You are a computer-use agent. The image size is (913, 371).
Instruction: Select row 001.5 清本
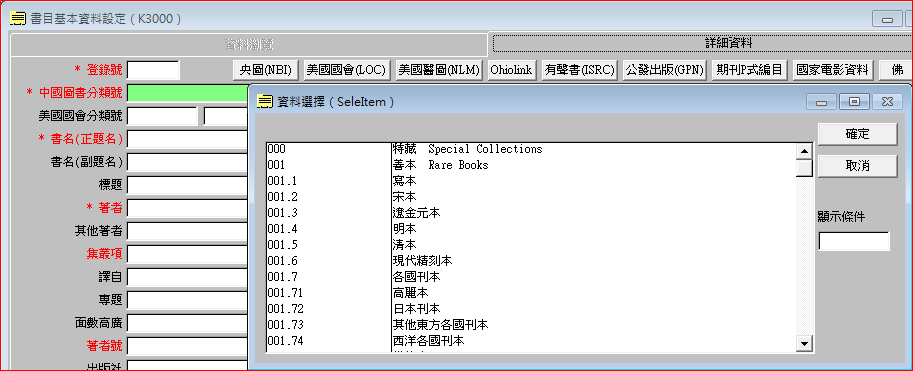point(531,245)
